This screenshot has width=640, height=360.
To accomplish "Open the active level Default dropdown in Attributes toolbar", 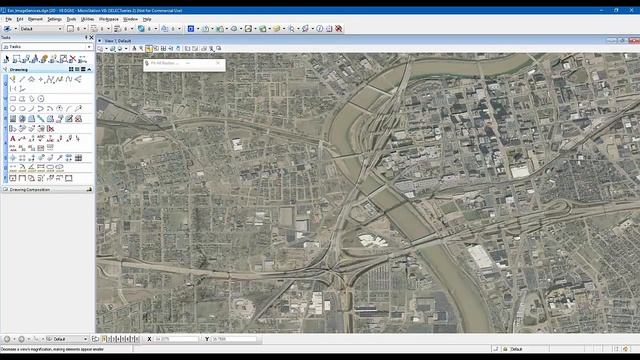I will tap(41, 29).
